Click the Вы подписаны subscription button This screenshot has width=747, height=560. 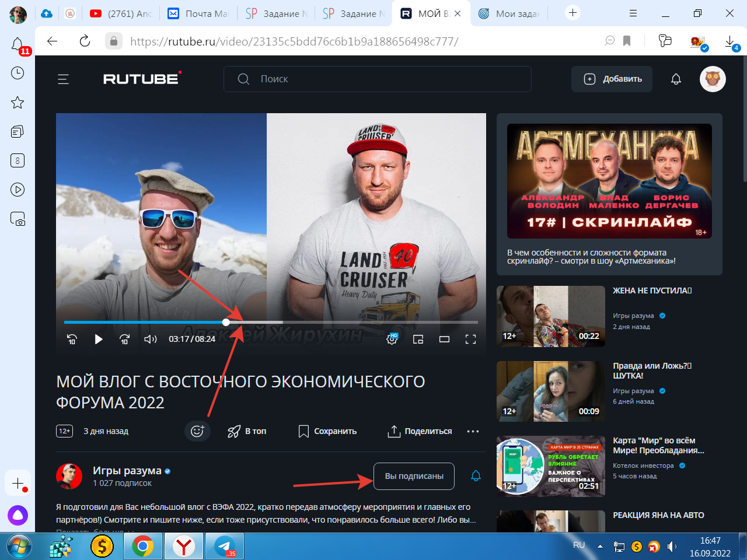pos(414,476)
